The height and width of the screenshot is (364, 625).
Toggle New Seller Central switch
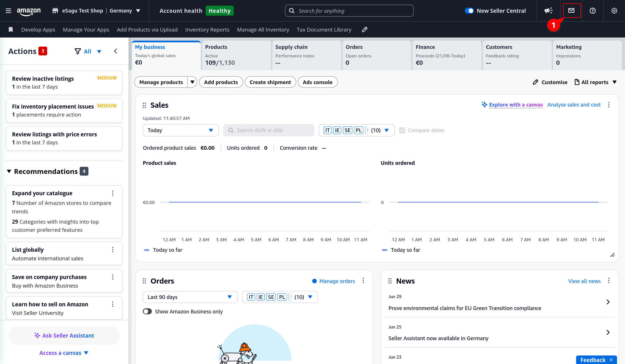click(x=469, y=11)
